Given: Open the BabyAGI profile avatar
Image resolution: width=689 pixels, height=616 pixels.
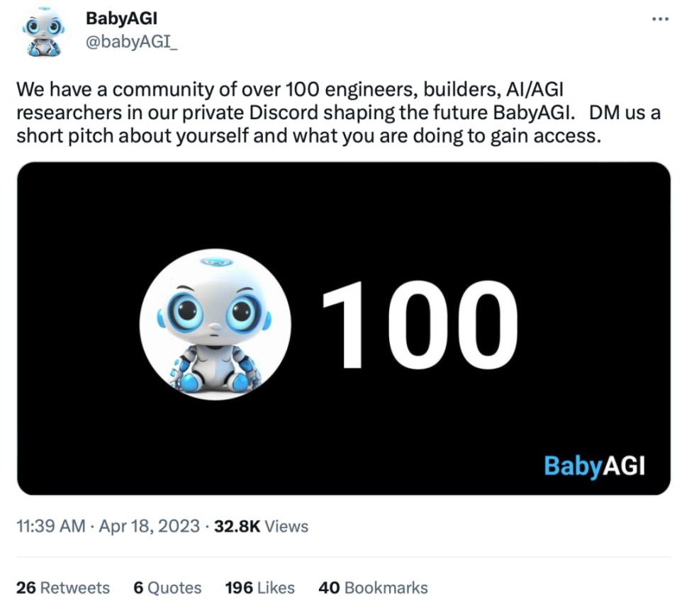Looking at the screenshot, I should [x=43, y=33].
